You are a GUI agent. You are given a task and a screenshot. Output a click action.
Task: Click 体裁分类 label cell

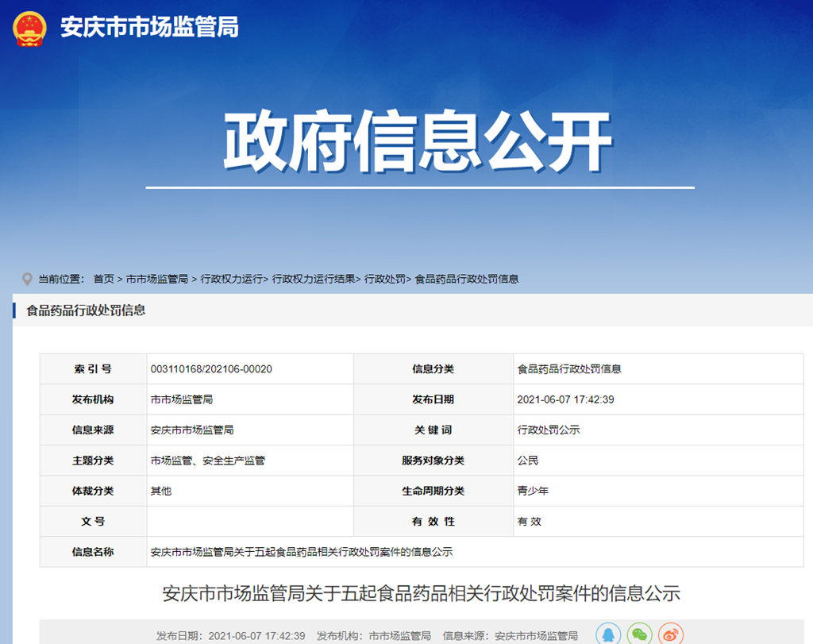[94, 491]
